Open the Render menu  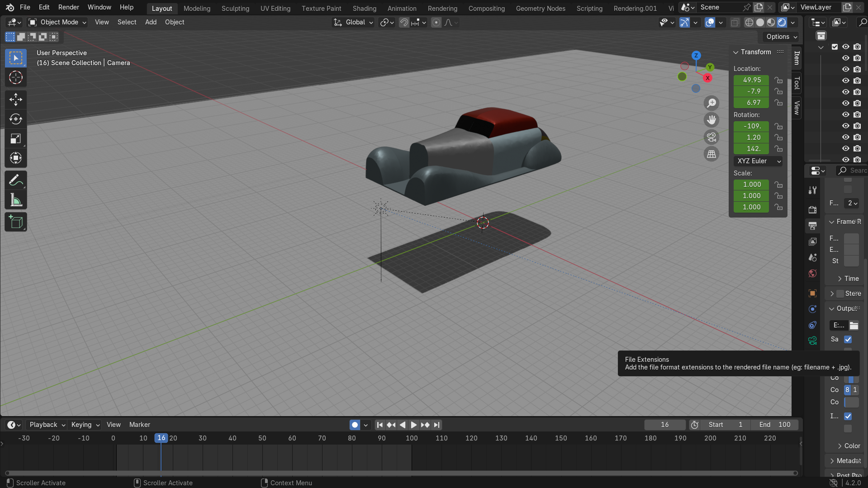69,7
